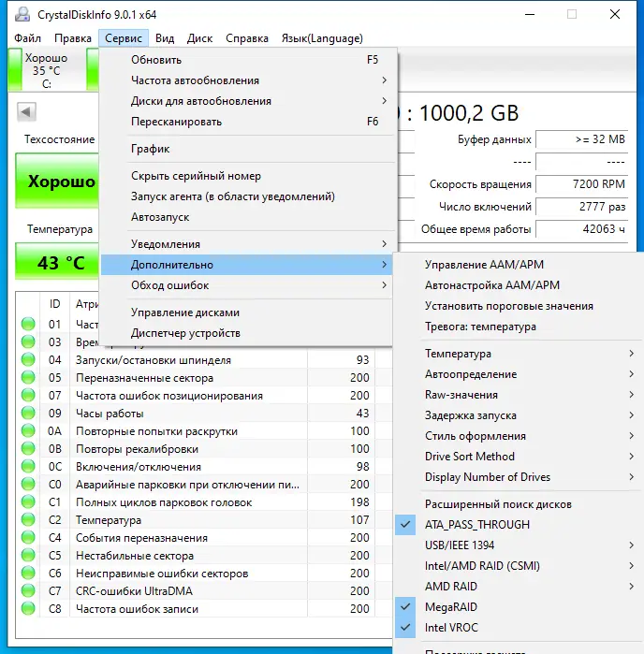
Task: Open the Вид menu
Action: [165, 38]
